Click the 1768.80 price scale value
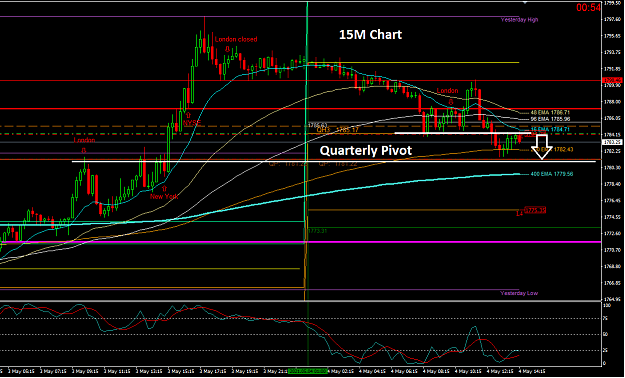Viewport: 625px width, 378px height. (x=613, y=266)
